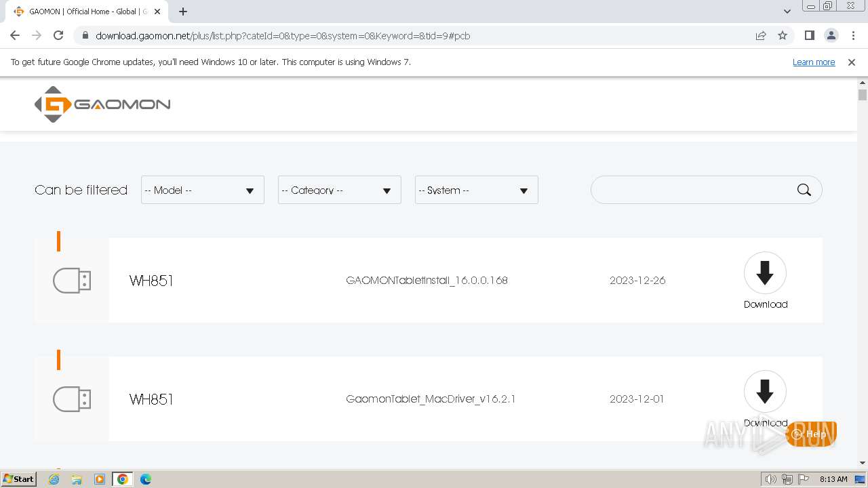Click the Chrome taskbar button
This screenshot has width=868, height=488.
click(123, 479)
